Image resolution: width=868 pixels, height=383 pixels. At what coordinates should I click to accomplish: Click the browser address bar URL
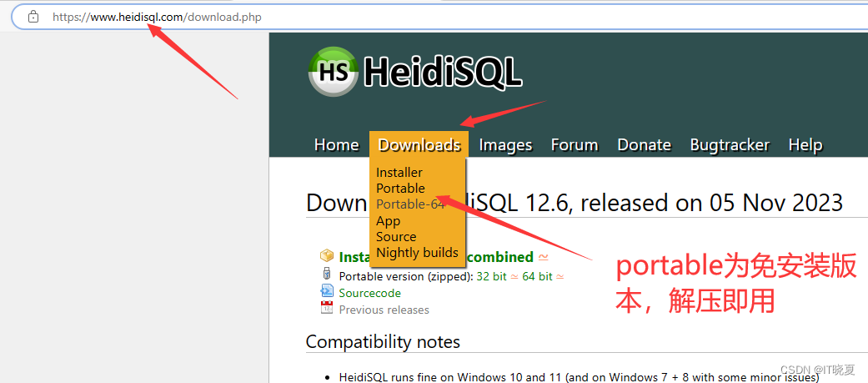click(158, 17)
